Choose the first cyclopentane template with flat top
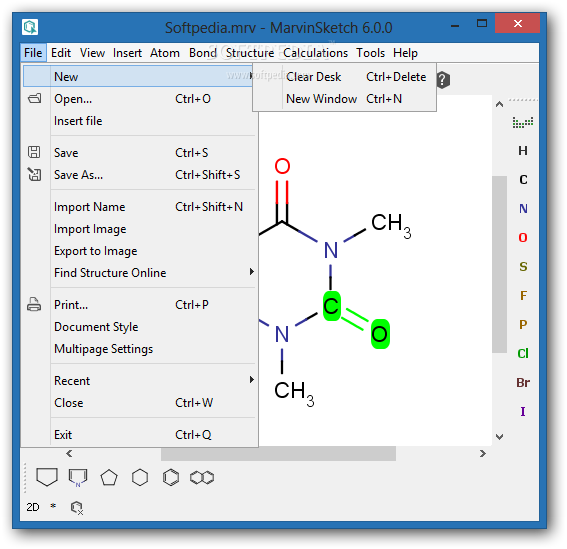Viewport: 567px width, 549px height. (x=47, y=477)
